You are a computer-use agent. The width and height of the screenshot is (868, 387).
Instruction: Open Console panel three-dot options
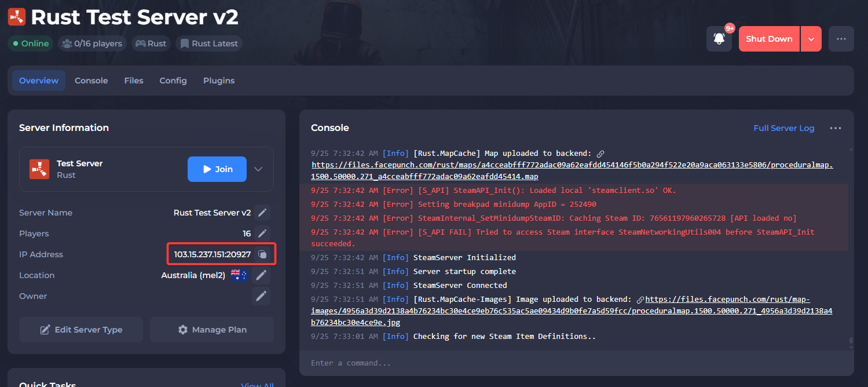(x=835, y=128)
